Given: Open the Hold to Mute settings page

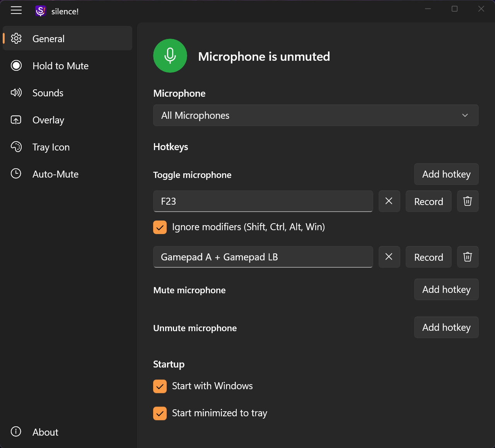Looking at the screenshot, I should click(60, 66).
